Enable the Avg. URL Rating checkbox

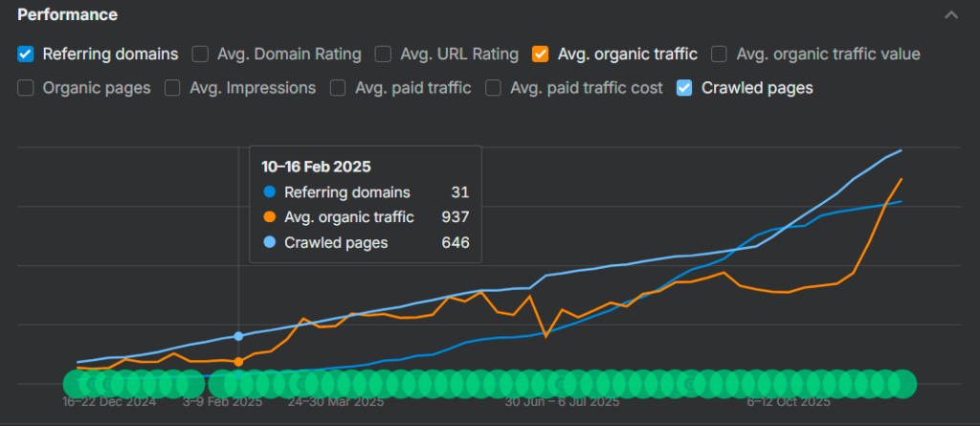tap(383, 54)
